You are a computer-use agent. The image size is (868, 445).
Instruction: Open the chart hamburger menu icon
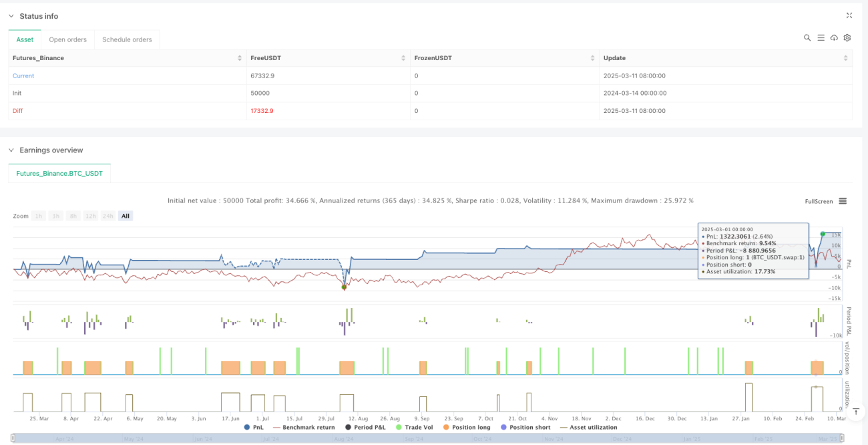843,201
